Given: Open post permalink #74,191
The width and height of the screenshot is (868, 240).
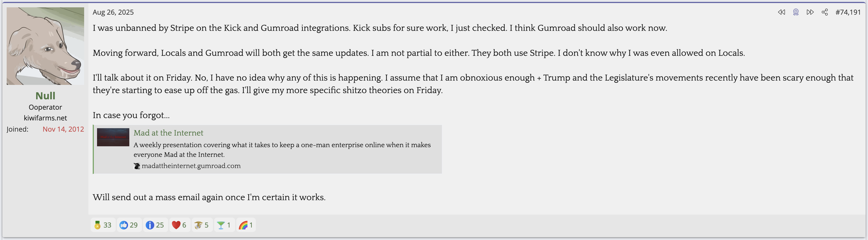Looking at the screenshot, I should pyautogui.click(x=848, y=12).
